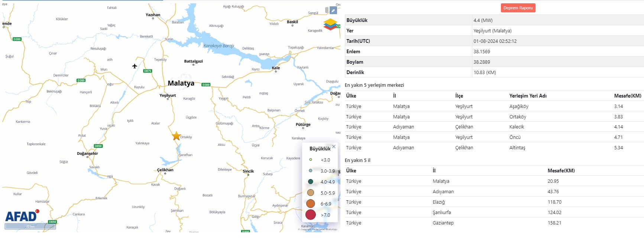Click the AFAD logo on map

[22, 216]
